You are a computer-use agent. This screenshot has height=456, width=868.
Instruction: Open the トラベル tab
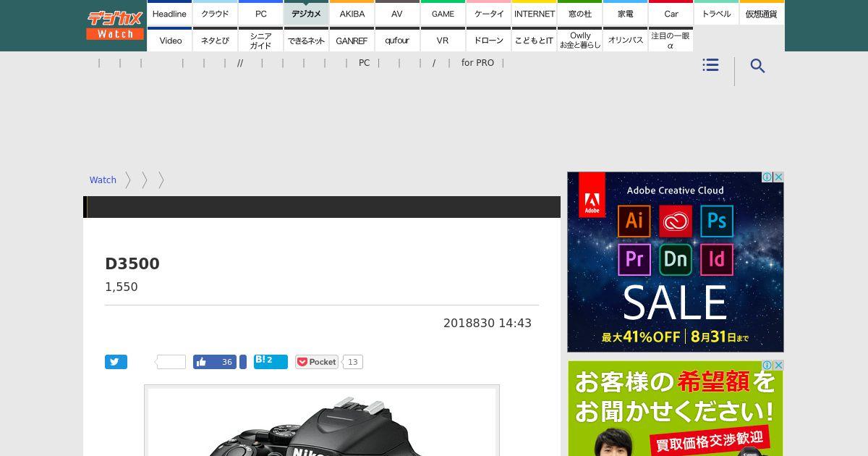point(717,13)
